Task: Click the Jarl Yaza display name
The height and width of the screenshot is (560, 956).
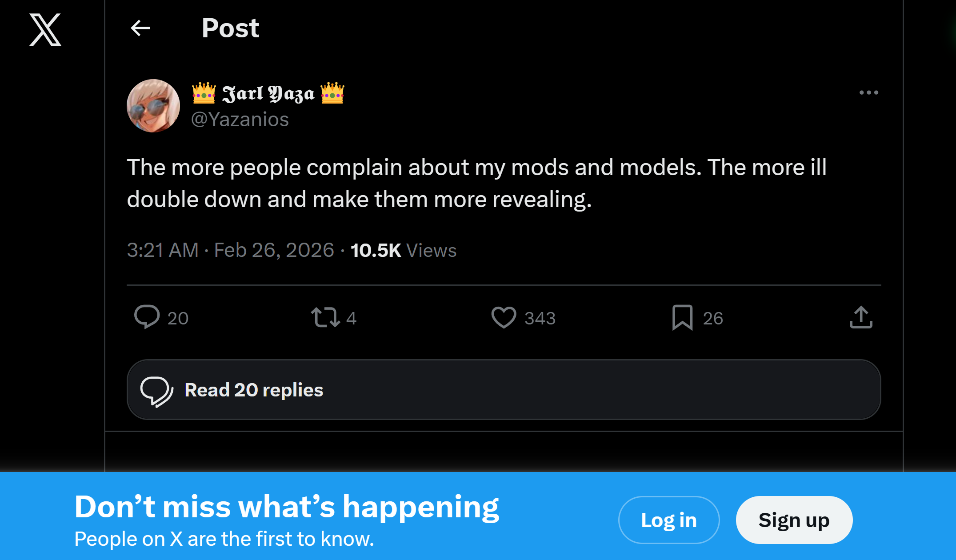Action: [268, 93]
